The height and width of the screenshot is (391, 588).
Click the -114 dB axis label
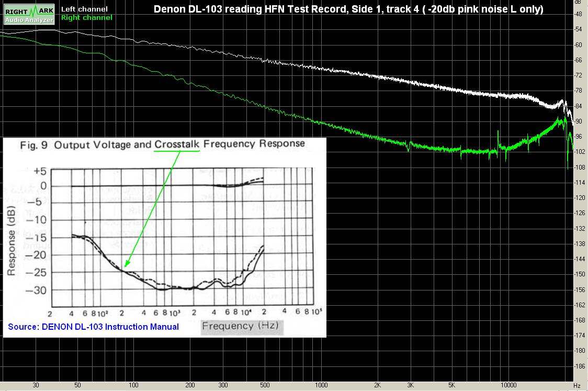tap(580, 182)
